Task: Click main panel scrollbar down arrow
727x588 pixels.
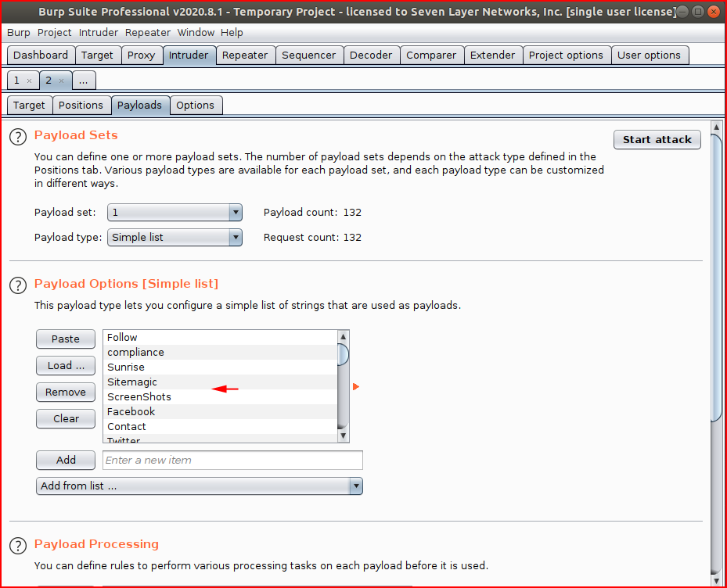Action: pos(716,581)
